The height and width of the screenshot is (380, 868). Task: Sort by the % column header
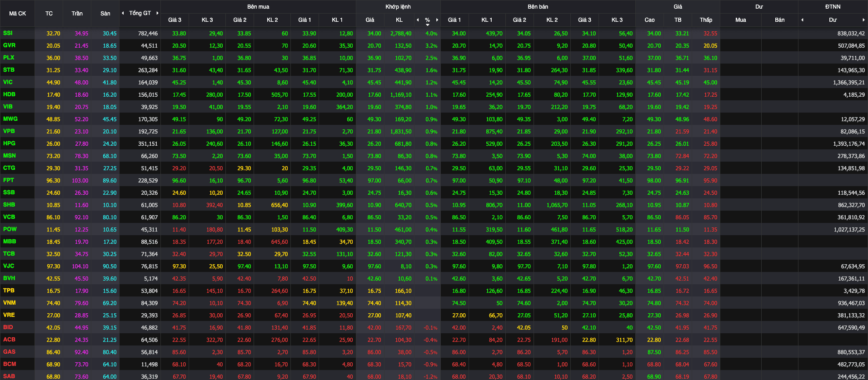pos(427,20)
